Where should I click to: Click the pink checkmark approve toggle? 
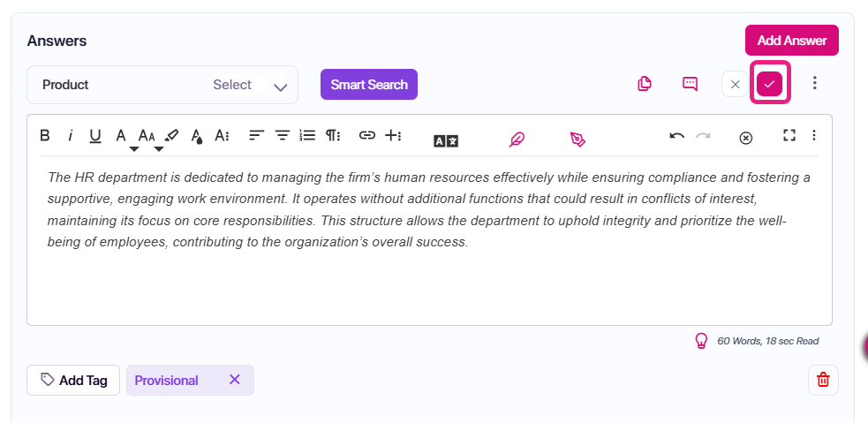click(769, 84)
